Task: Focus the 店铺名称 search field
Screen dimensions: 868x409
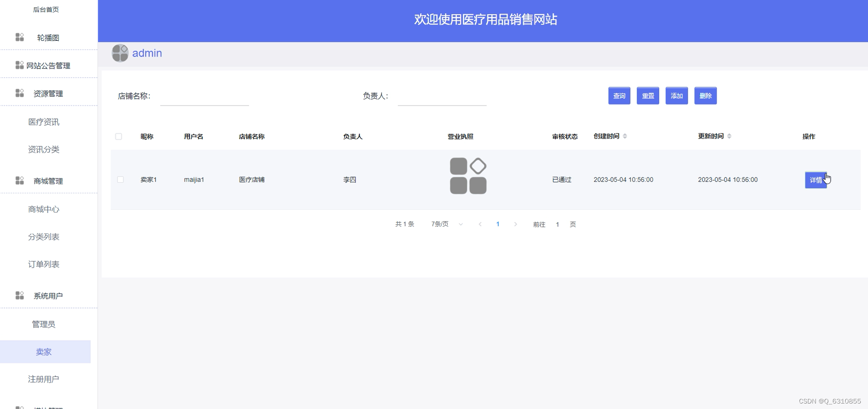Action: tap(205, 96)
